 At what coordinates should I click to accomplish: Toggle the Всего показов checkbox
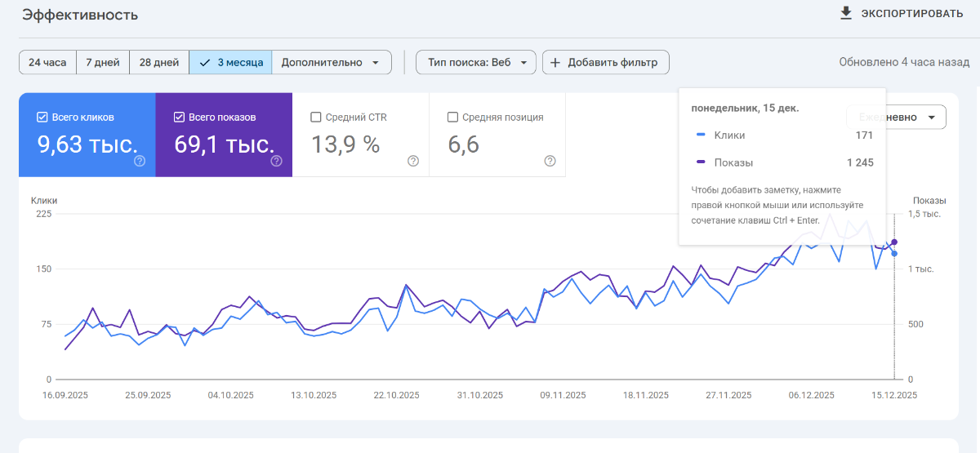click(x=179, y=117)
